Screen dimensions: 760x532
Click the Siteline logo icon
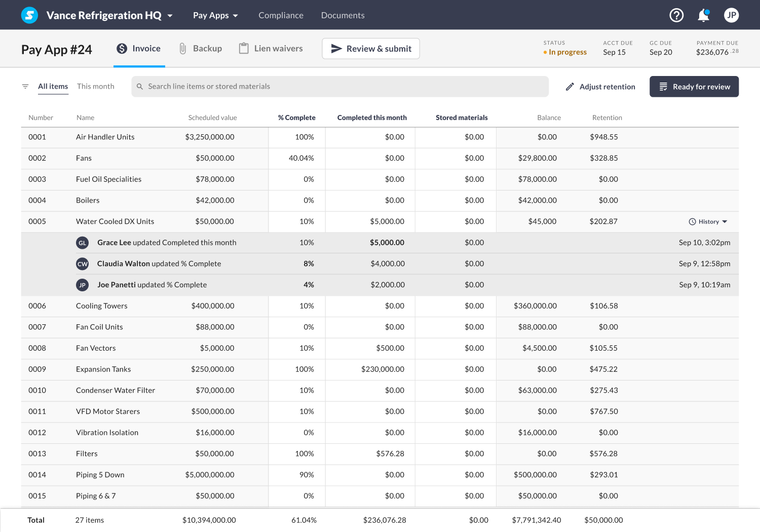[x=29, y=15]
